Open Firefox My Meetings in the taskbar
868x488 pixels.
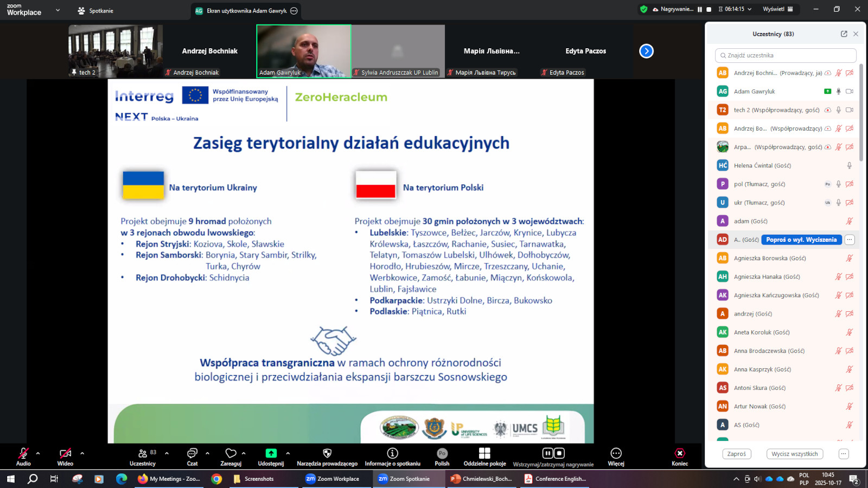pos(169,479)
